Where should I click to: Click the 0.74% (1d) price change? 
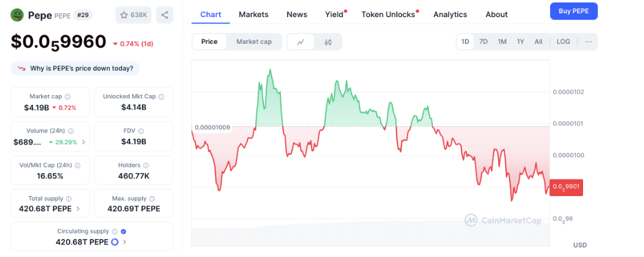pyautogui.click(x=133, y=44)
